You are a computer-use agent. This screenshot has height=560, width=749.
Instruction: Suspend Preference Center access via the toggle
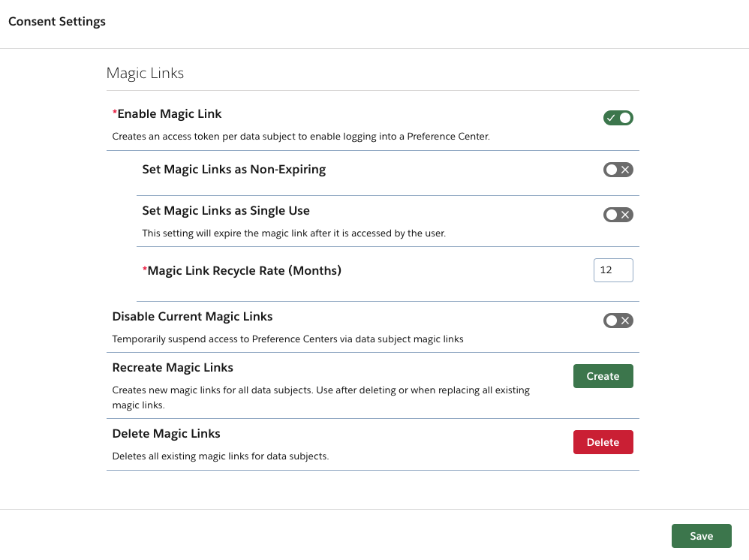click(x=618, y=321)
